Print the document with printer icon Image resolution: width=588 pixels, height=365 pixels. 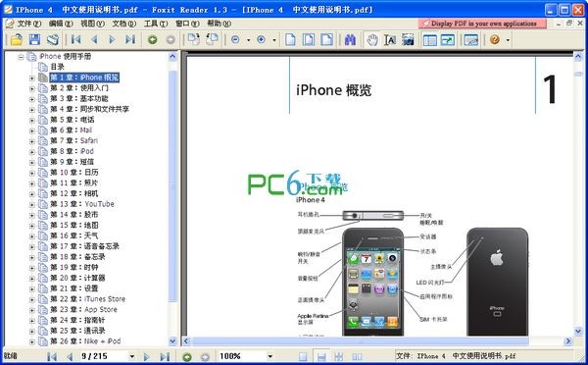coord(53,40)
